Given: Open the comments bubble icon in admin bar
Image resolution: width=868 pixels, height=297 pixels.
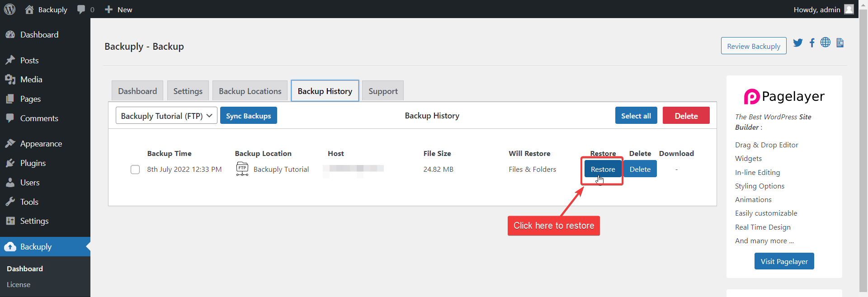Looking at the screenshot, I should pyautogui.click(x=81, y=9).
